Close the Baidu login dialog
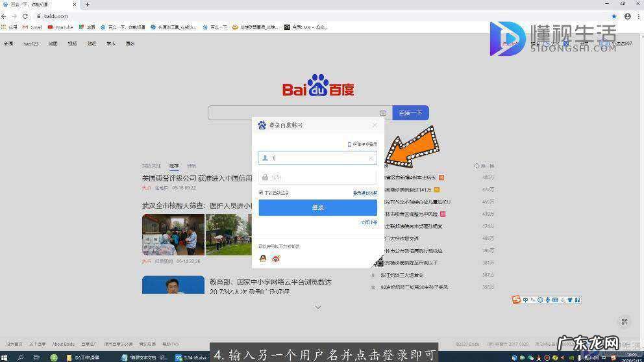The image size is (644, 362). [x=375, y=125]
